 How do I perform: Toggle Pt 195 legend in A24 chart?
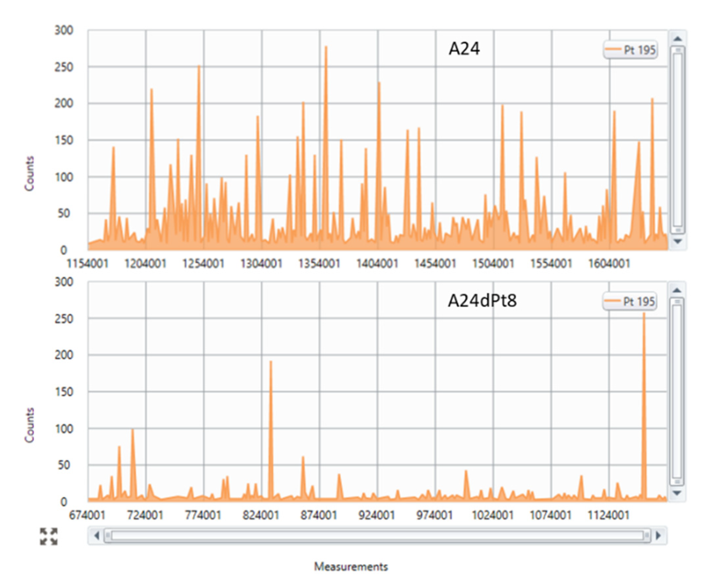(x=631, y=50)
